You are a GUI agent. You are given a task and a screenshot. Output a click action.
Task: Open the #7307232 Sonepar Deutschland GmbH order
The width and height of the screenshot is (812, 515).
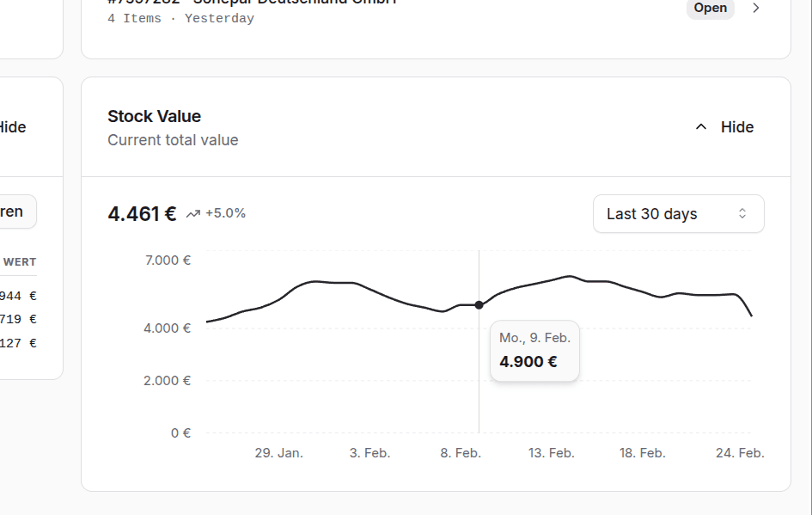[249, 3]
